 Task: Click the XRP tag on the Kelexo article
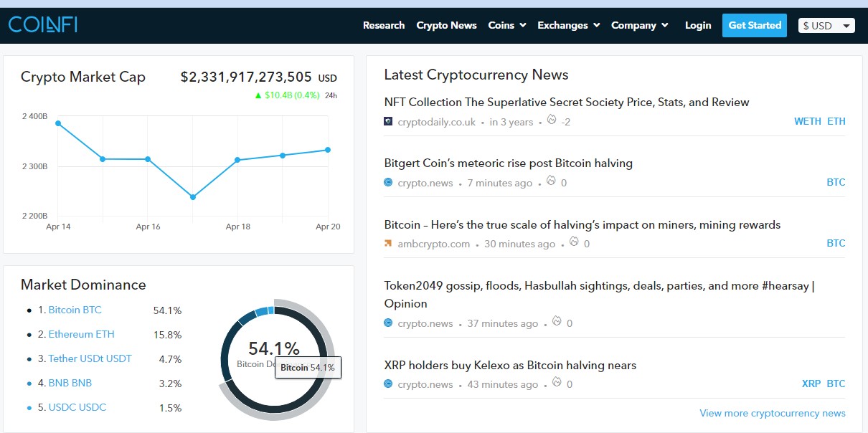pos(811,384)
